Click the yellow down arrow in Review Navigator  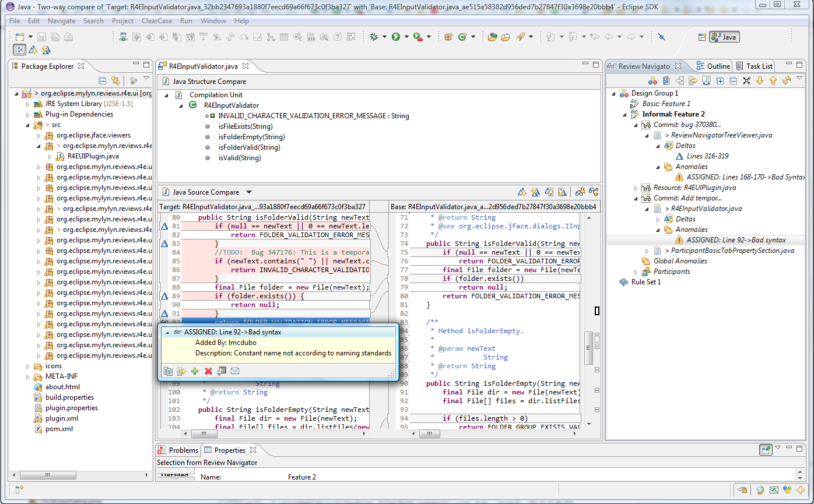coord(759,80)
